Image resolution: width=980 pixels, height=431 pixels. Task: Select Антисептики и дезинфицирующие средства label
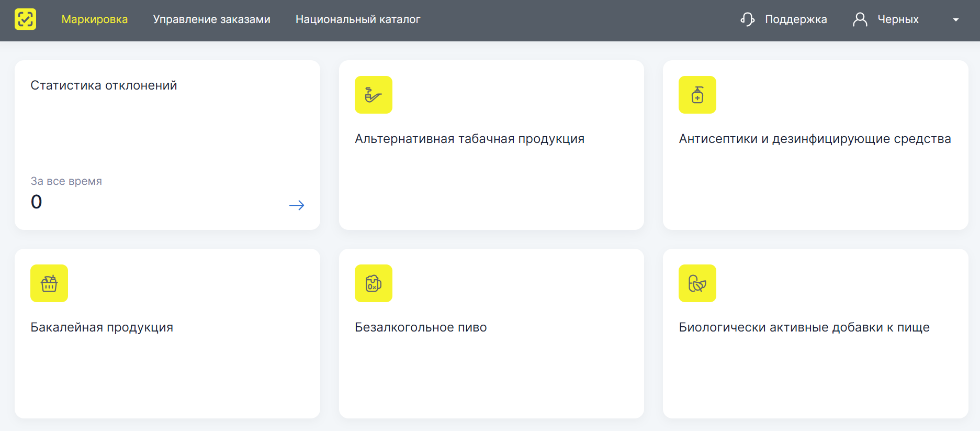tap(815, 139)
